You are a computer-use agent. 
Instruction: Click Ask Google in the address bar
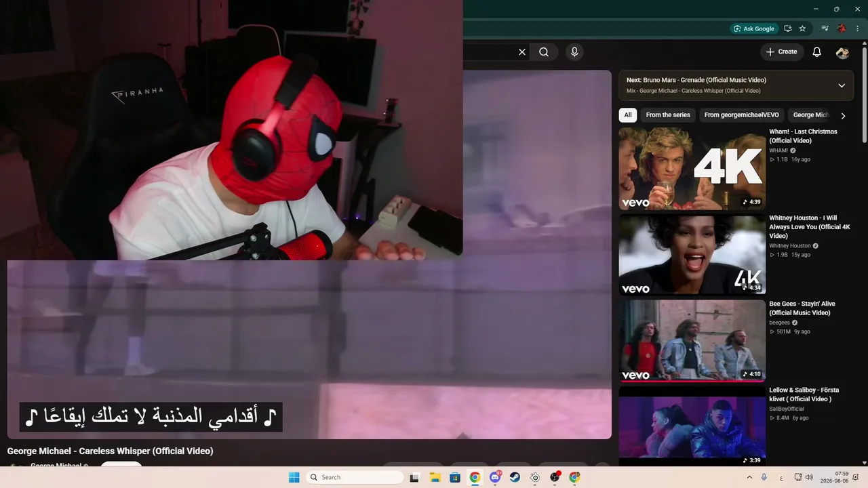point(754,28)
